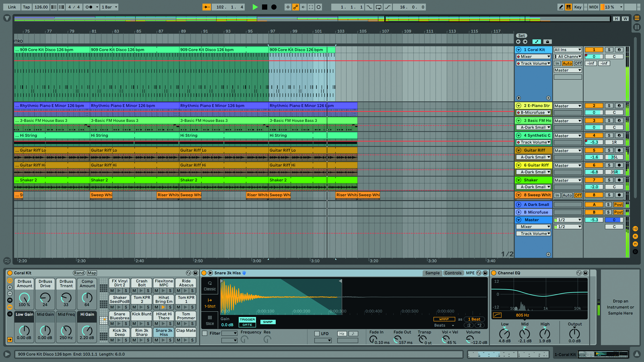Click the Stop transport button
This screenshot has height=362, width=644.
tap(264, 7)
